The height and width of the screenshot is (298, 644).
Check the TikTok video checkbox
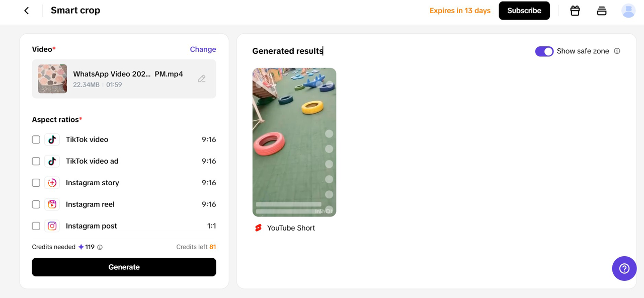tap(36, 139)
